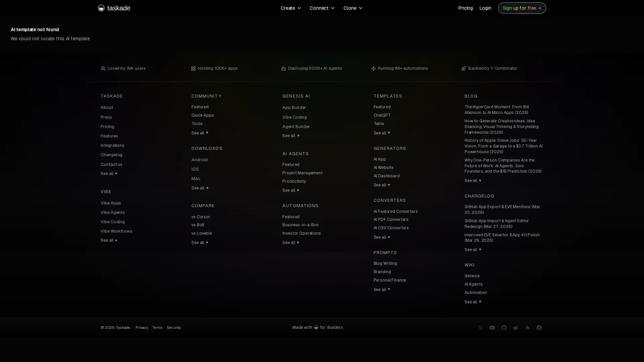
Task: Click the Login link
Action: pyautogui.click(x=485, y=8)
